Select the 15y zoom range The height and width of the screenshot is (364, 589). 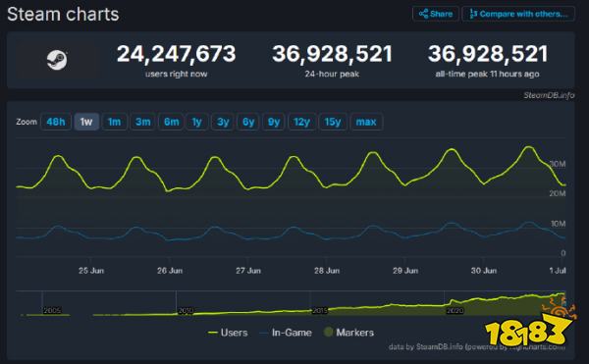(x=333, y=122)
